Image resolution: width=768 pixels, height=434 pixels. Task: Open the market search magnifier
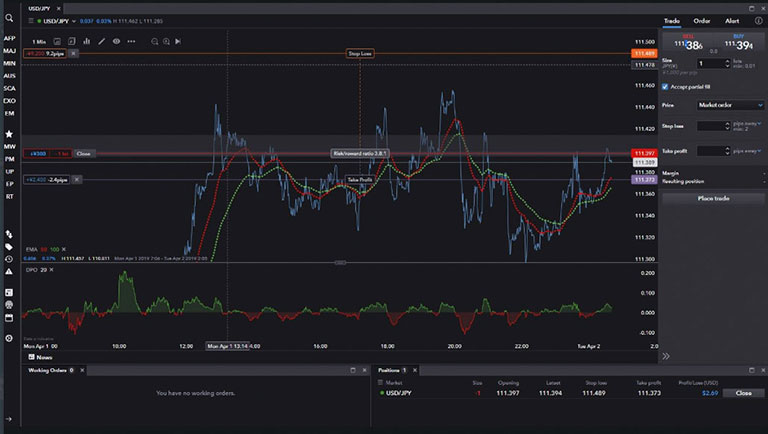click(9, 18)
